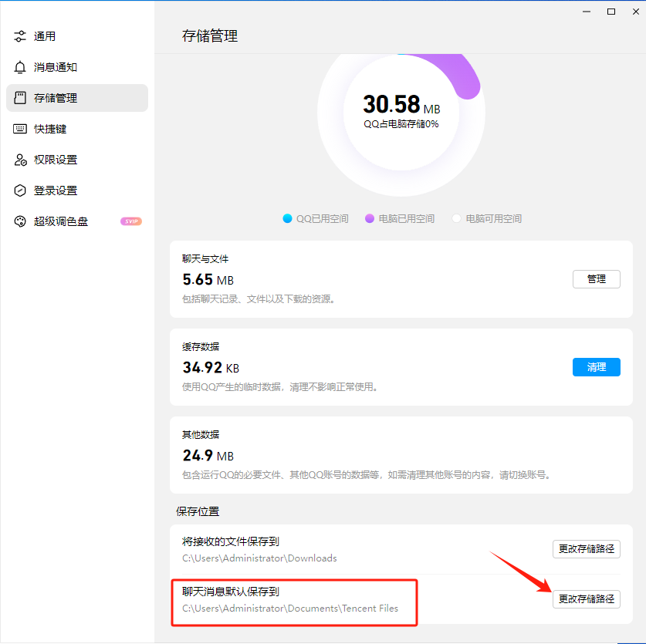The image size is (646, 644).
Task: Select the 快捷键 keyboard icon
Action: point(20,129)
